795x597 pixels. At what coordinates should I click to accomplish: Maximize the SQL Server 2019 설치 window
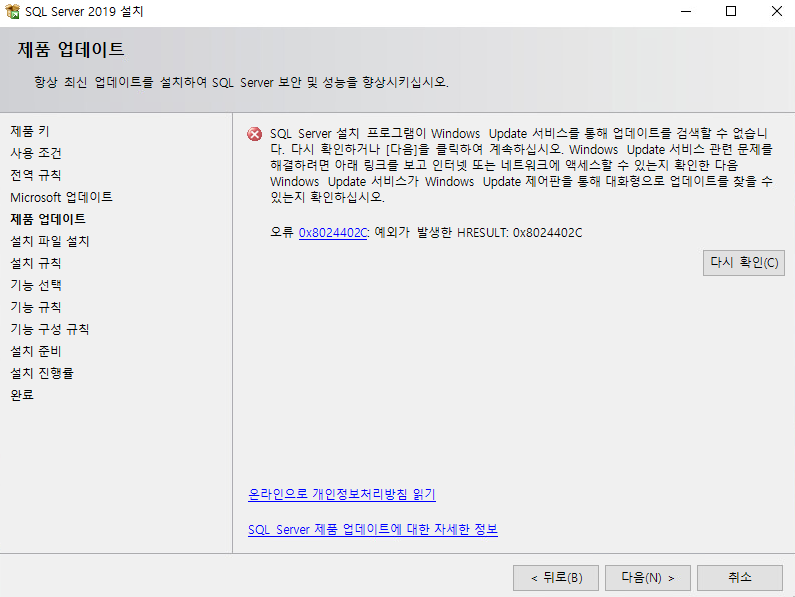(731, 11)
